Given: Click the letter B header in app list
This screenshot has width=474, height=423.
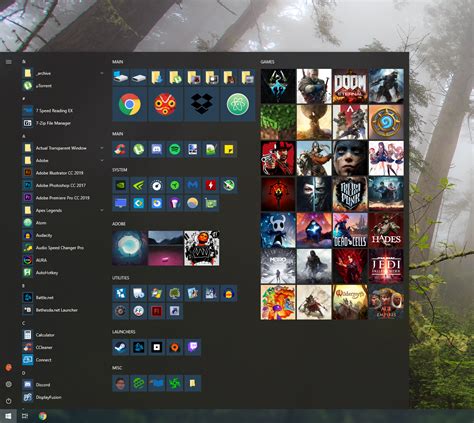Looking at the screenshot, I should click(23, 286).
